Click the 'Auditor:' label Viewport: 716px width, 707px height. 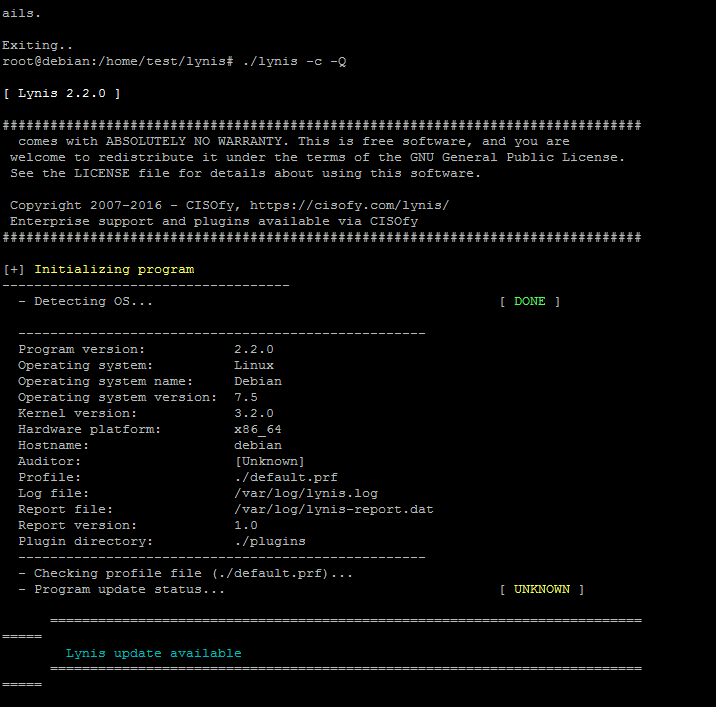(49, 461)
